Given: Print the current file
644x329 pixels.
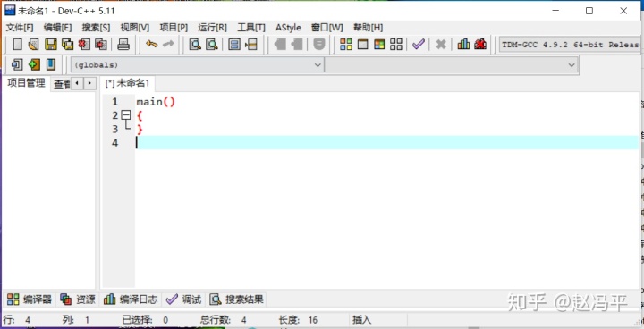Looking at the screenshot, I should pyautogui.click(x=123, y=45).
